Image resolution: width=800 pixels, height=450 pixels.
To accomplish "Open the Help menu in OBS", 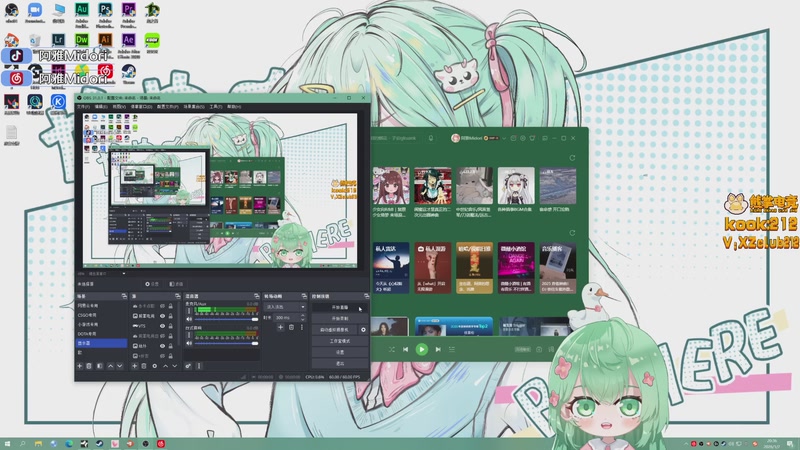I will click(x=234, y=107).
